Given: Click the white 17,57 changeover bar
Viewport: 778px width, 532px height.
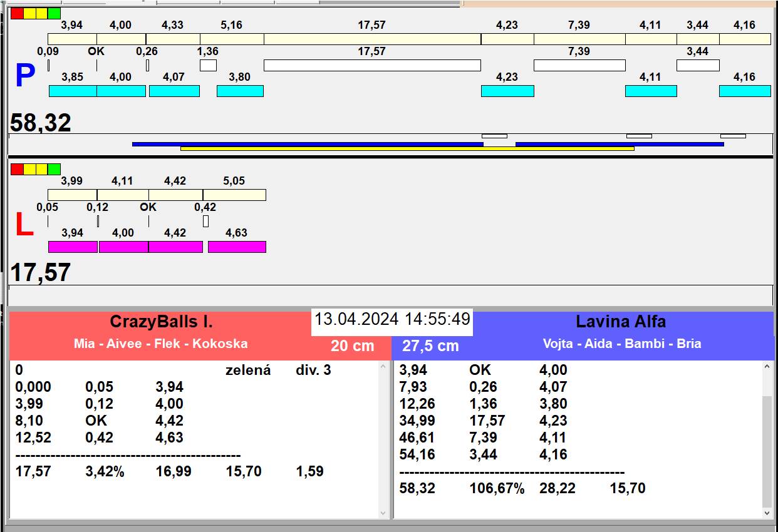Looking at the screenshot, I should (372, 65).
